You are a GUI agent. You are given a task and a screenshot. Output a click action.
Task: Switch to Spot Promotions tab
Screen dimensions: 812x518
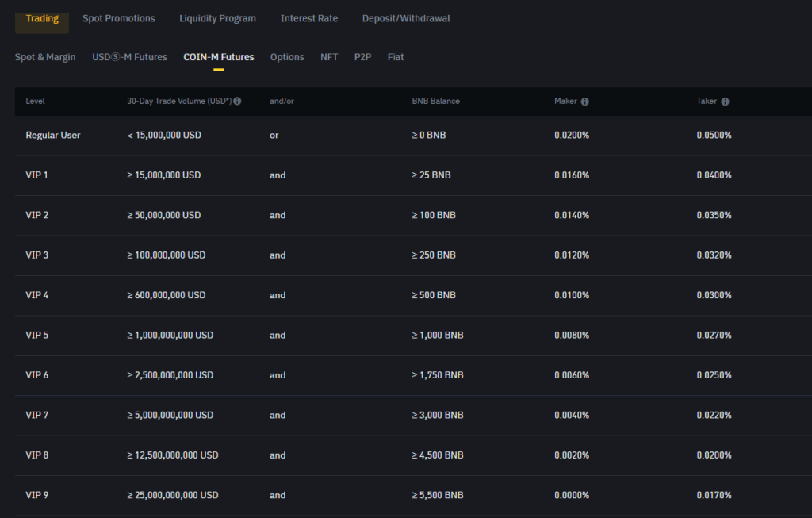pos(119,19)
